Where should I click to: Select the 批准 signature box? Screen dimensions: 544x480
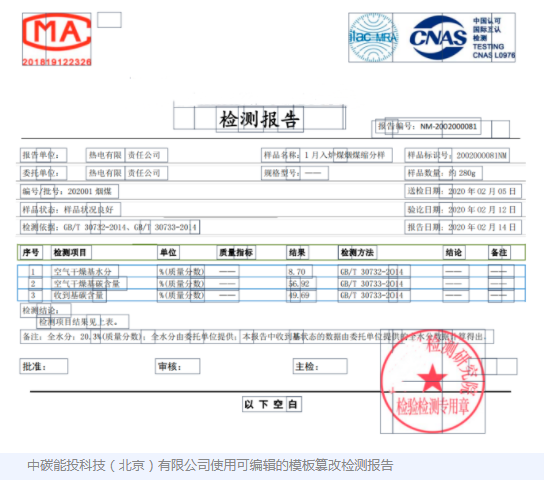44,366
